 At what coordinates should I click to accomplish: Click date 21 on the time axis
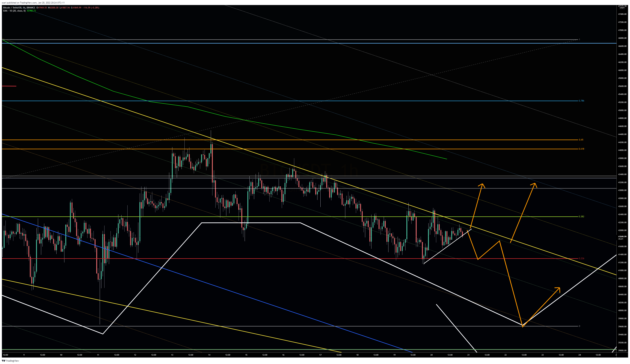(468, 355)
